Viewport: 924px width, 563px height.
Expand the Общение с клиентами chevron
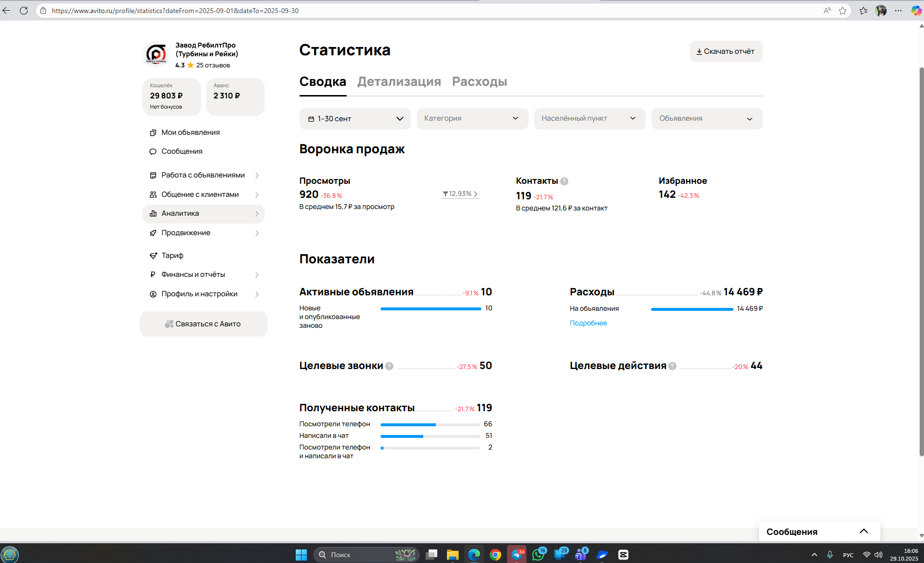click(257, 195)
